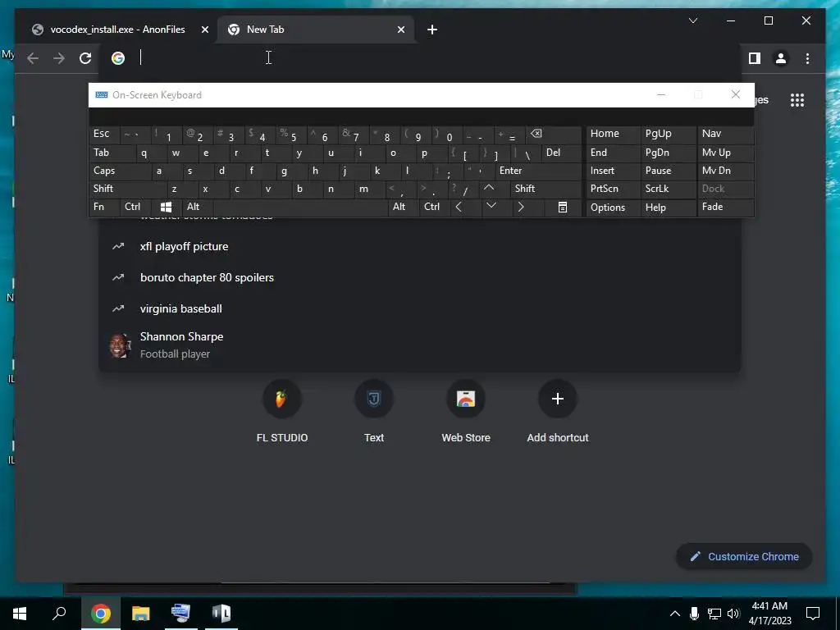This screenshot has height=630, width=840.
Task: Click the Backspace key on On-Screen Keyboard
Action: coord(554,135)
